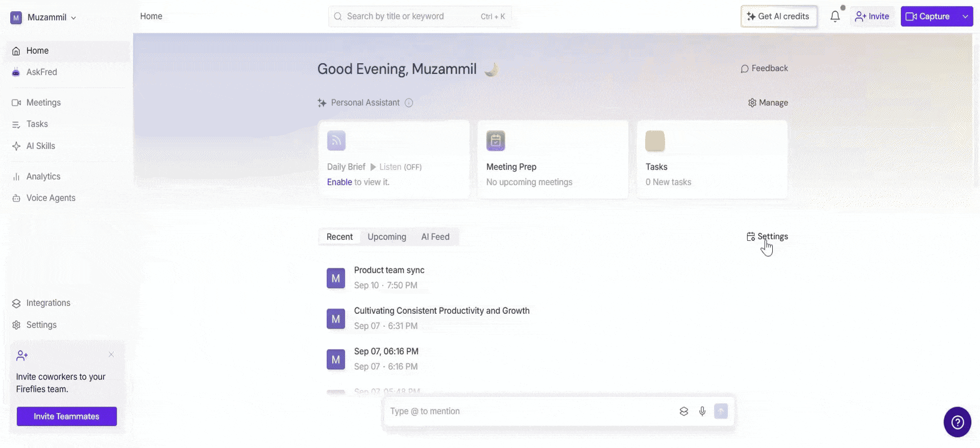Open the Feedback link
The image size is (980, 448).
click(764, 68)
